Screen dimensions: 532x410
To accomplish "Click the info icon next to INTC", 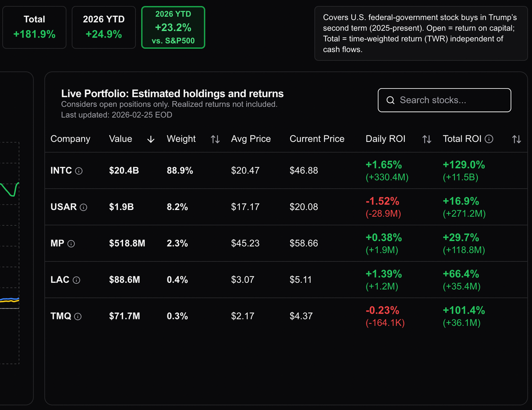I will point(79,171).
